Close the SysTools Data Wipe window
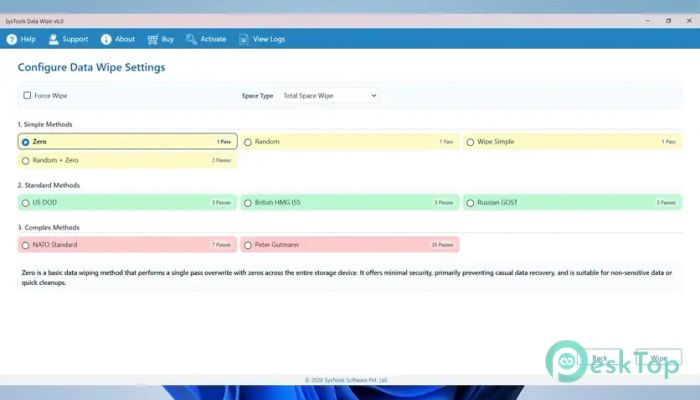Screen dimensions: 700x400 tap(689, 21)
